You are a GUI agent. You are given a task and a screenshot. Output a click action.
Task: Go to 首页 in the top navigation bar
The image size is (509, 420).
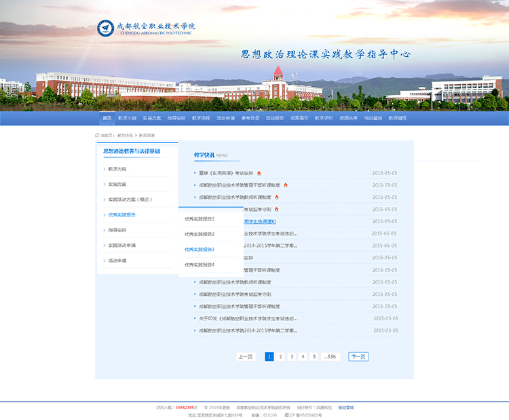[x=107, y=118]
